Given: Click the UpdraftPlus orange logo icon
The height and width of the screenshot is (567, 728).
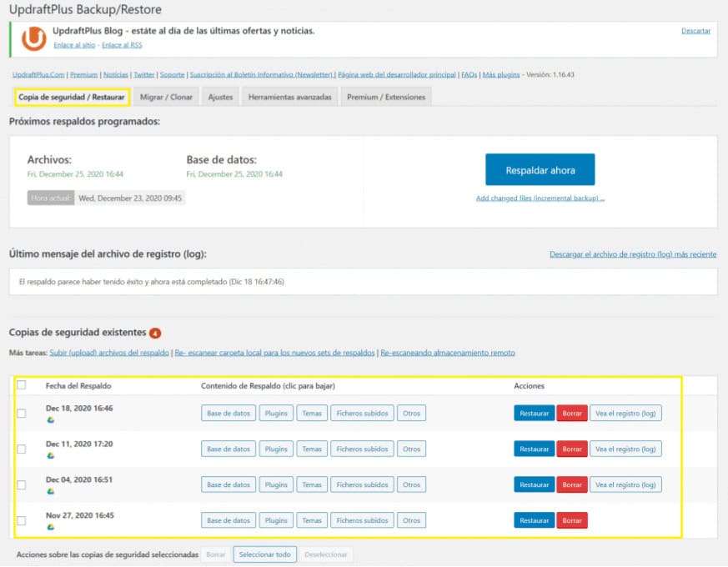Looking at the screenshot, I should [34, 38].
